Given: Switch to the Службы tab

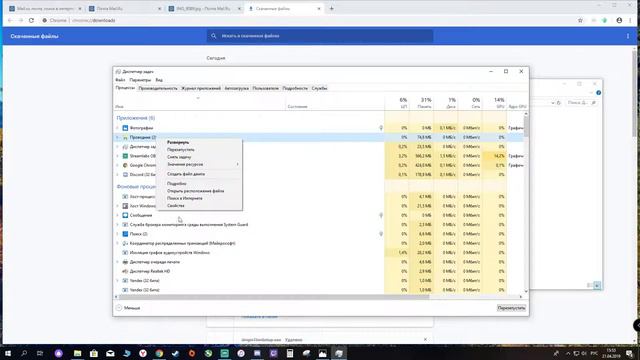Looking at the screenshot, I should point(319,88).
